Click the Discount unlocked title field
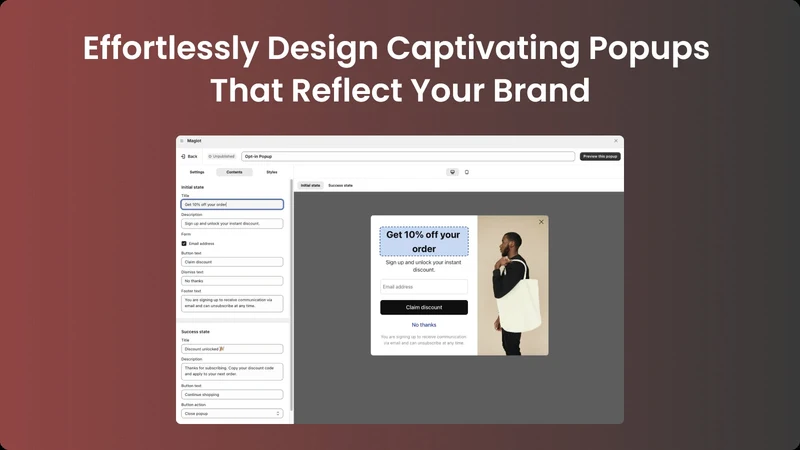This screenshot has height=450, width=800. pos(232,349)
